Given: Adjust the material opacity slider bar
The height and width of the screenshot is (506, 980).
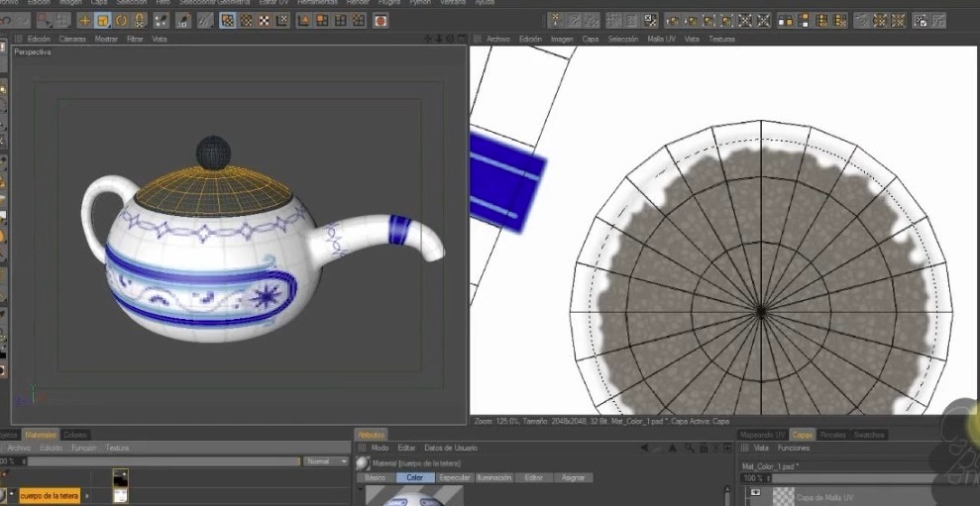Looking at the screenshot, I should click(x=163, y=461).
